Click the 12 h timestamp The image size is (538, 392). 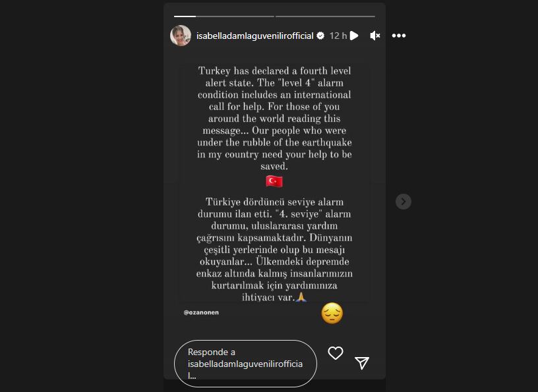[338, 36]
